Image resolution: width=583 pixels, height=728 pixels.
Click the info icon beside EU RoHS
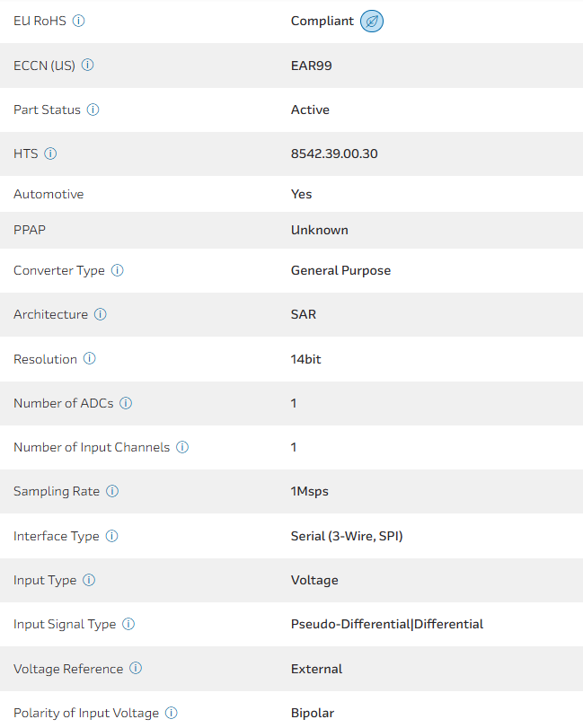78,21
